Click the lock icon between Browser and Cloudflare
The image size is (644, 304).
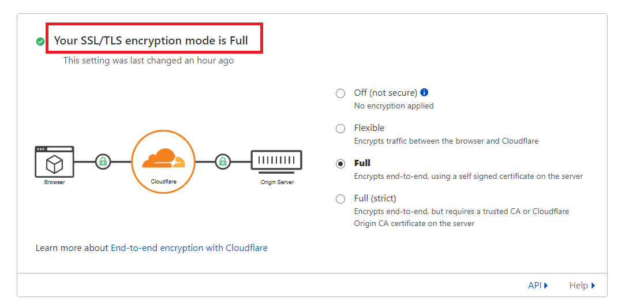point(103,162)
